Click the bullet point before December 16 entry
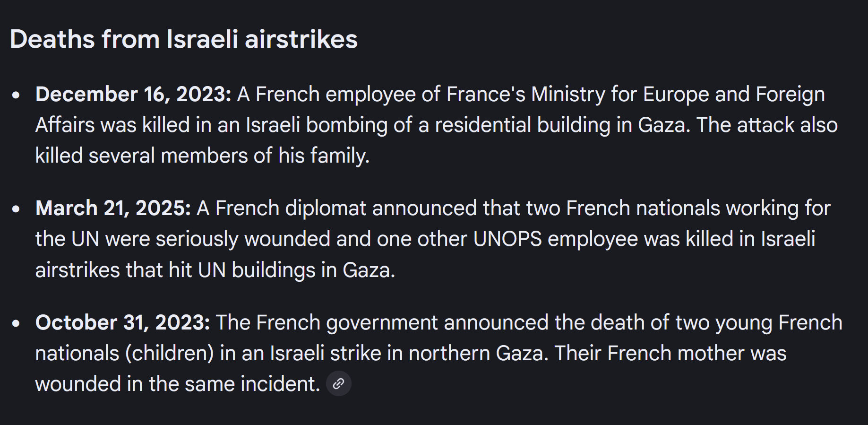This screenshot has height=425, width=868. pos(16,95)
